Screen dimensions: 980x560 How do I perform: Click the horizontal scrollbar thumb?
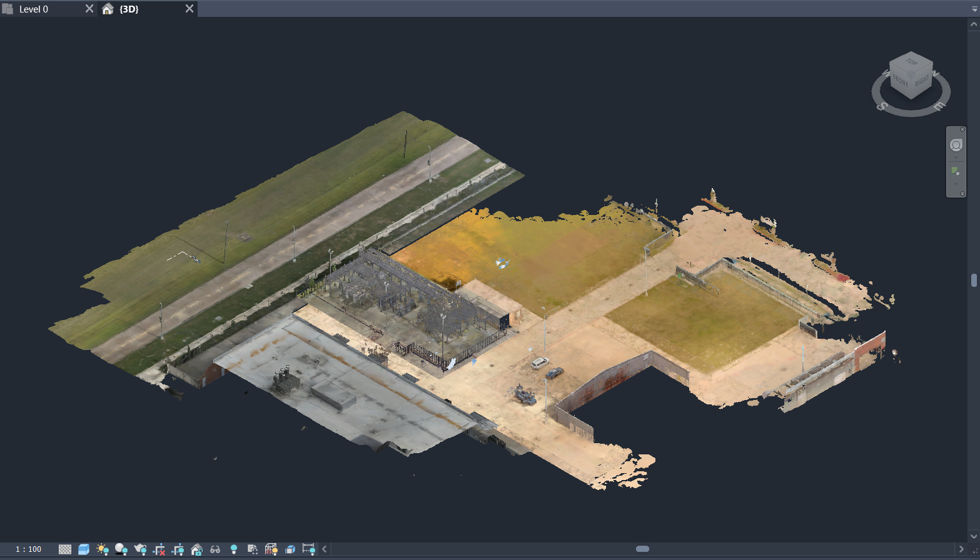pos(642,549)
